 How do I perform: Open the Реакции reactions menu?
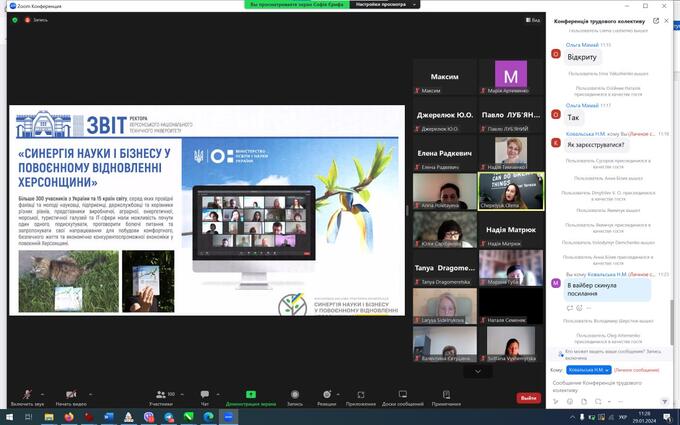point(326,395)
